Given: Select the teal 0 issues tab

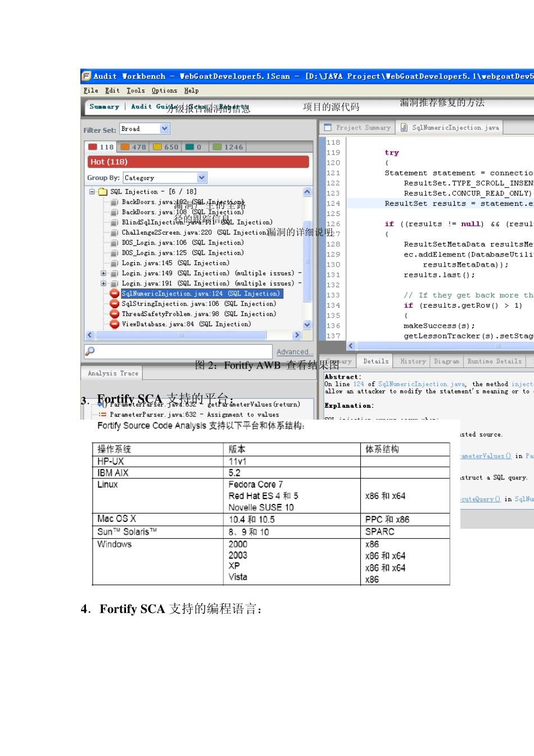Looking at the screenshot, I should point(194,147).
